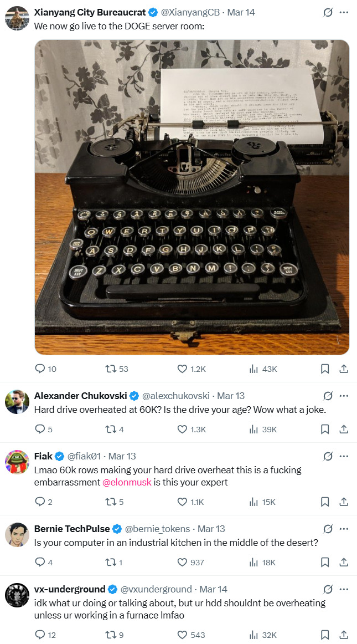Click the @elonmusk mention link

[x=127, y=482]
